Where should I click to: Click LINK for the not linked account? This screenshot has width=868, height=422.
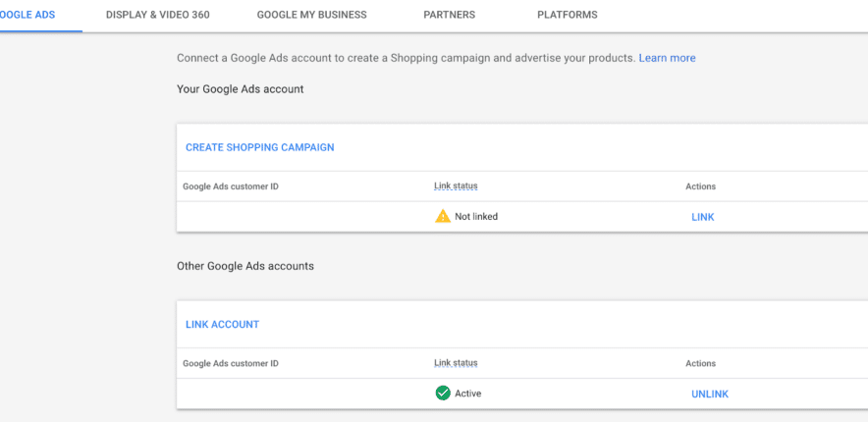[x=703, y=217]
